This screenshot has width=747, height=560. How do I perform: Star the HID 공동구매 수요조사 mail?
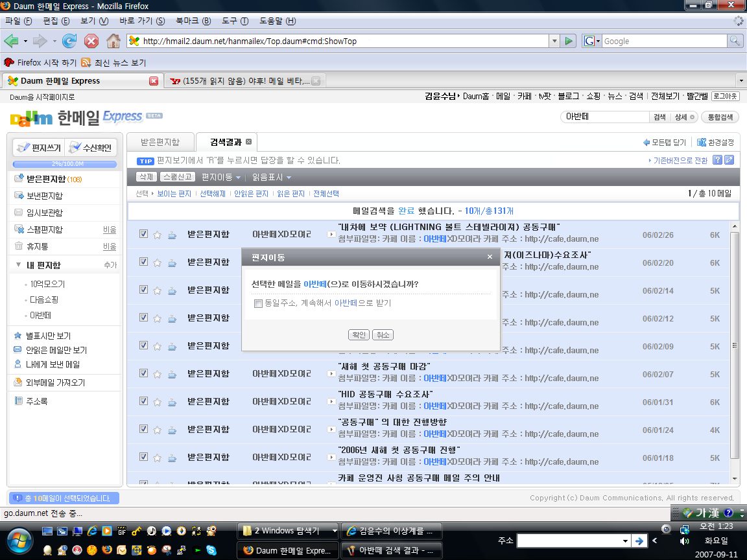click(157, 402)
